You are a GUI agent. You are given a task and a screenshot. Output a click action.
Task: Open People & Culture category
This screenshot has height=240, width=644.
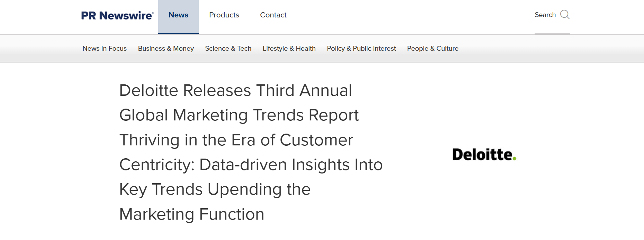[433, 49]
